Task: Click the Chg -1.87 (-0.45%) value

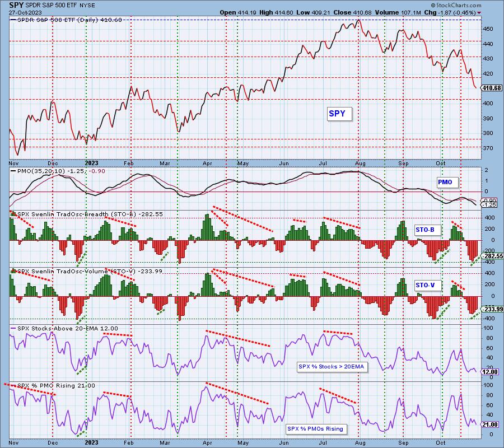Action: pos(450,12)
